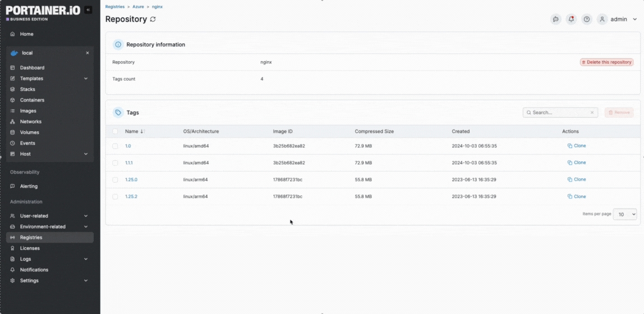Image resolution: width=644 pixels, height=314 pixels.
Task: Open the feedback chat icon in header
Action: tap(555, 19)
